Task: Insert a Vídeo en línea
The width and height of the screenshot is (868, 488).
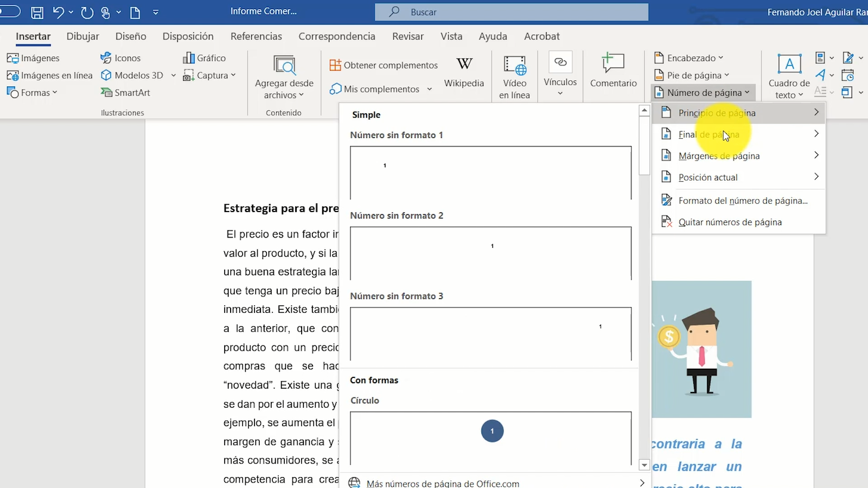Action: [514, 78]
